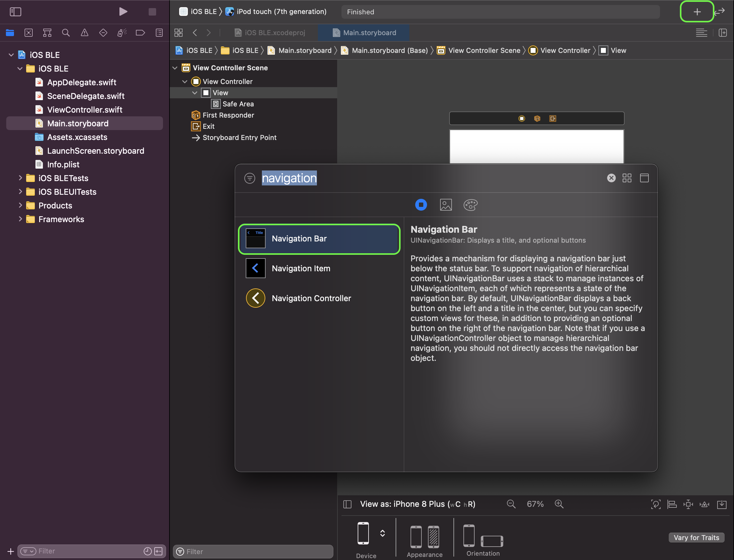Open the Library with the plus button

point(697,12)
